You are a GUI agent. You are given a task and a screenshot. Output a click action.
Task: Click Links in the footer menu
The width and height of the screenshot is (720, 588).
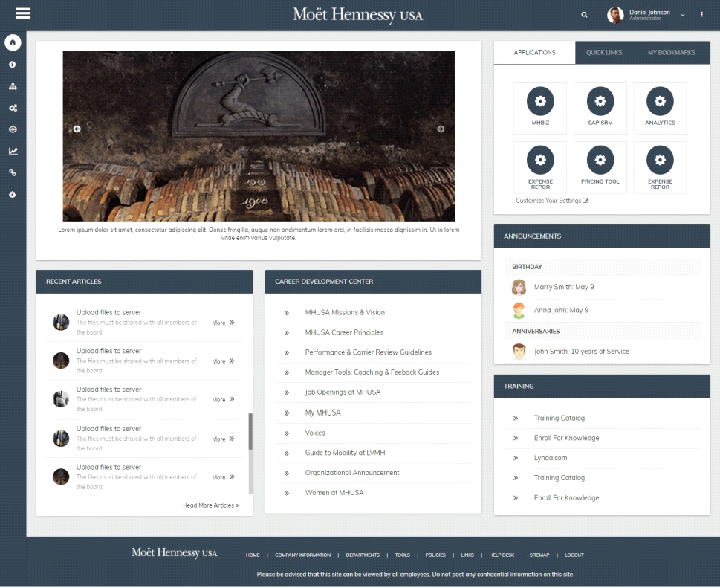(467, 555)
